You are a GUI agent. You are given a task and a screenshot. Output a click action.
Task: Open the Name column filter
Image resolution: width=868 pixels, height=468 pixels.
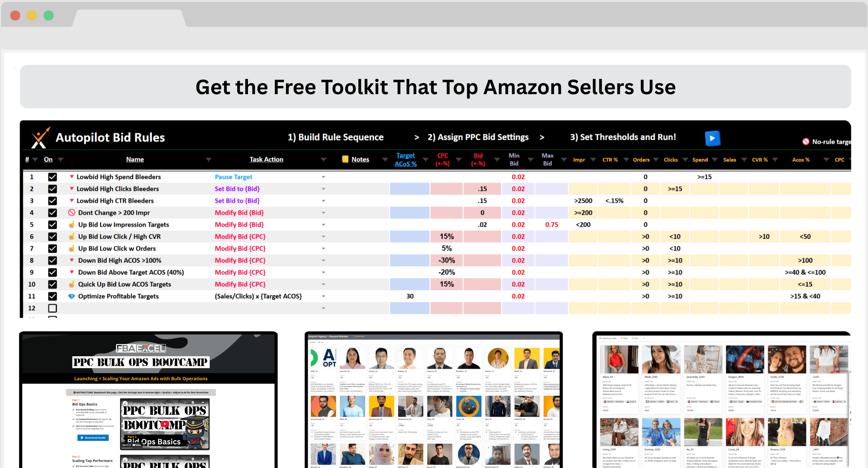[208, 159]
